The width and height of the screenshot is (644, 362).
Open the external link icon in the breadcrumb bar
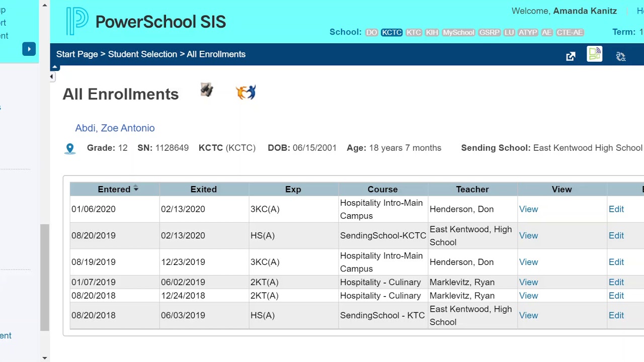571,56
